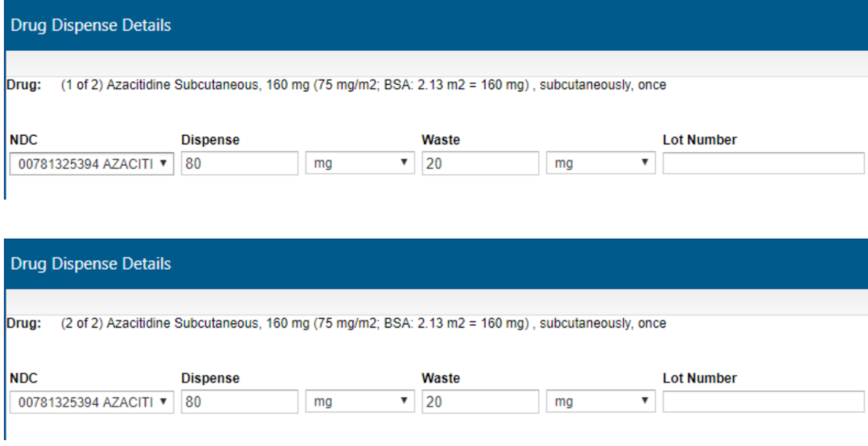Open the NDC dropdown for dose 2 of 2

[92, 402]
